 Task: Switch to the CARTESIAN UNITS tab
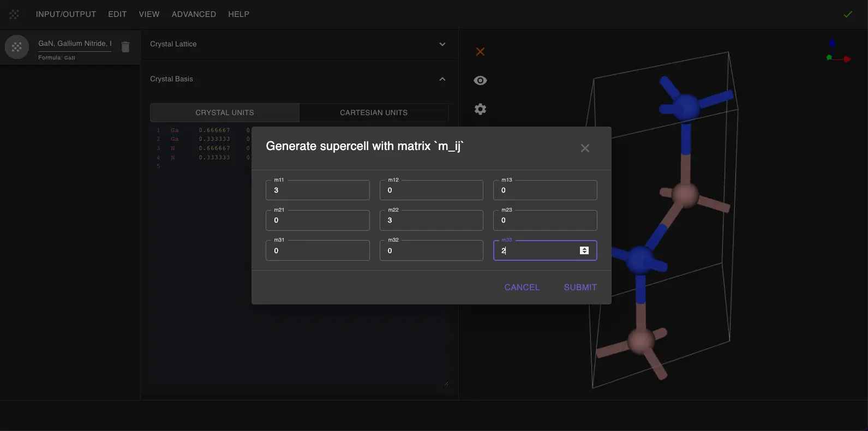click(374, 113)
